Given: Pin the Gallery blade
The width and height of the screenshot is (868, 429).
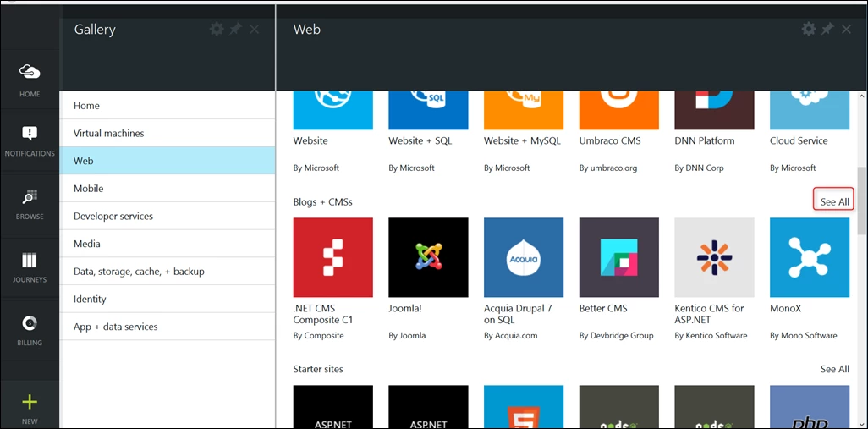Looking at the screenshot, I should [236, 30].
